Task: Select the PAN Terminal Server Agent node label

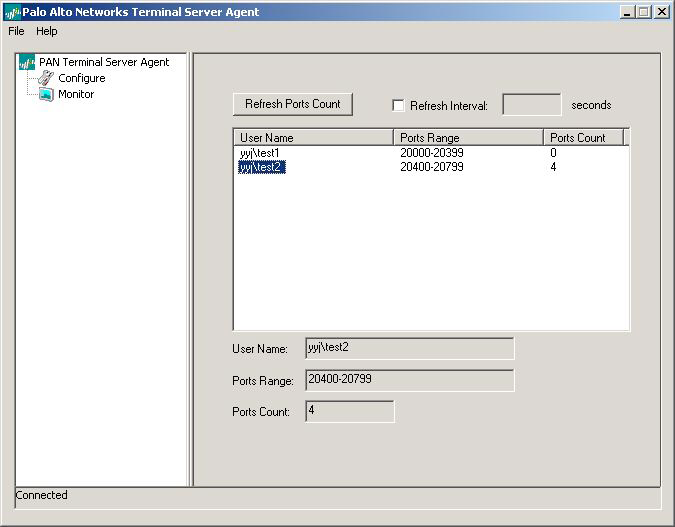Action: [x=104, y=62]
